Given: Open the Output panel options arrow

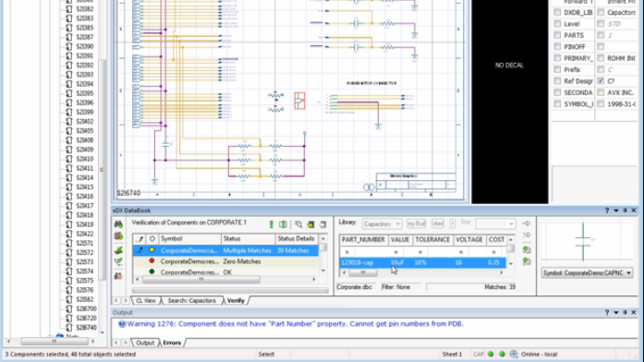Looking at the screenshot, I should click(616, 312).
